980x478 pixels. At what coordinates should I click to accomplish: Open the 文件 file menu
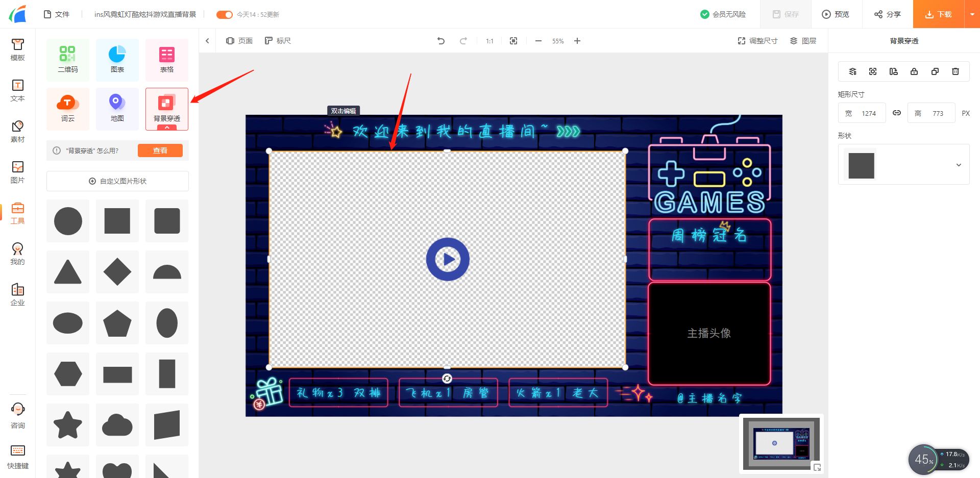57,14
